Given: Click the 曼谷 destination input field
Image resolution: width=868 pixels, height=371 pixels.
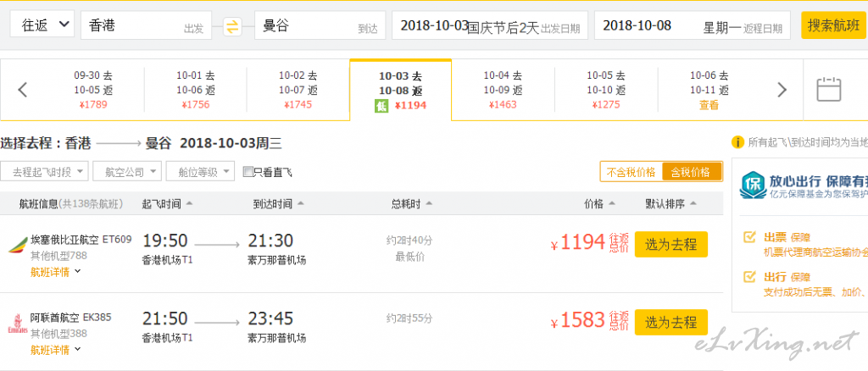Looking at the screenshot, I should [x=320, y=25].
